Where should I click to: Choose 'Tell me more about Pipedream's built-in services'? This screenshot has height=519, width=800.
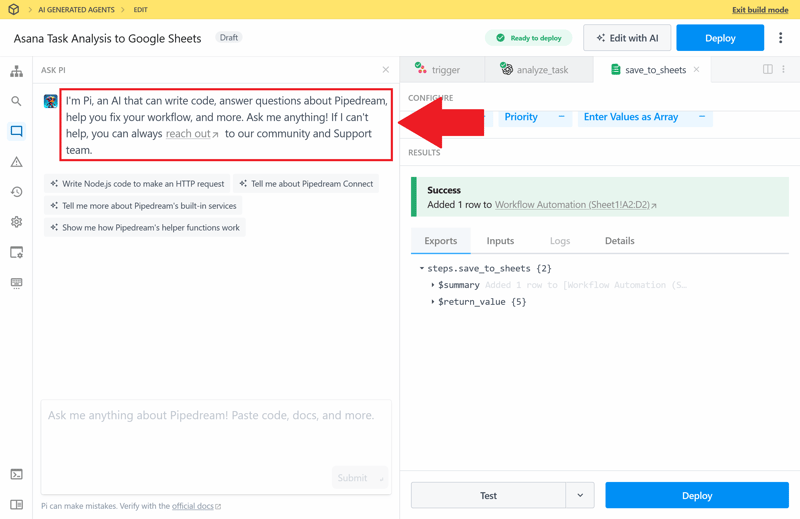pyautogui.click(x=143, y=206)
